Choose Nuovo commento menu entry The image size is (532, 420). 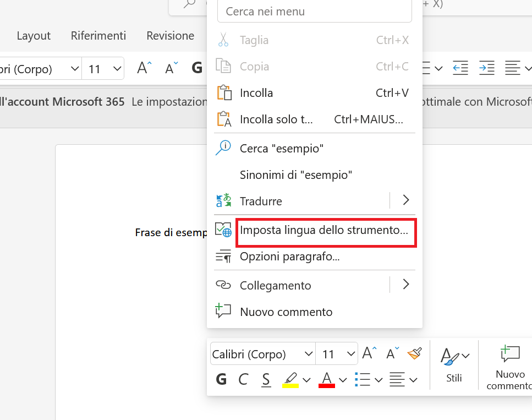click(x=315, y=312)
